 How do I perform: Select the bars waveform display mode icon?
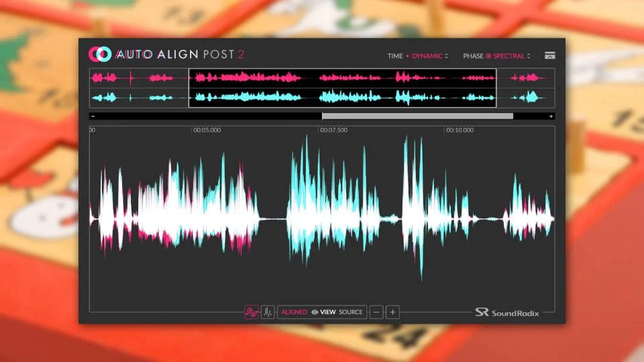pyautogui.click(x=268, y=312)
